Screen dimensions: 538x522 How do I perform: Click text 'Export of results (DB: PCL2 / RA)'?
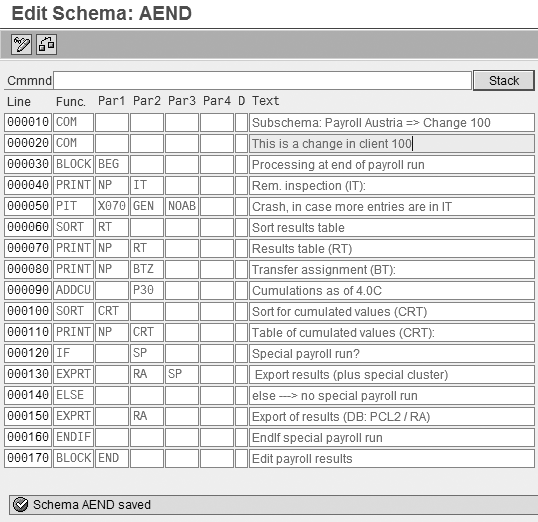pos(341,417)
